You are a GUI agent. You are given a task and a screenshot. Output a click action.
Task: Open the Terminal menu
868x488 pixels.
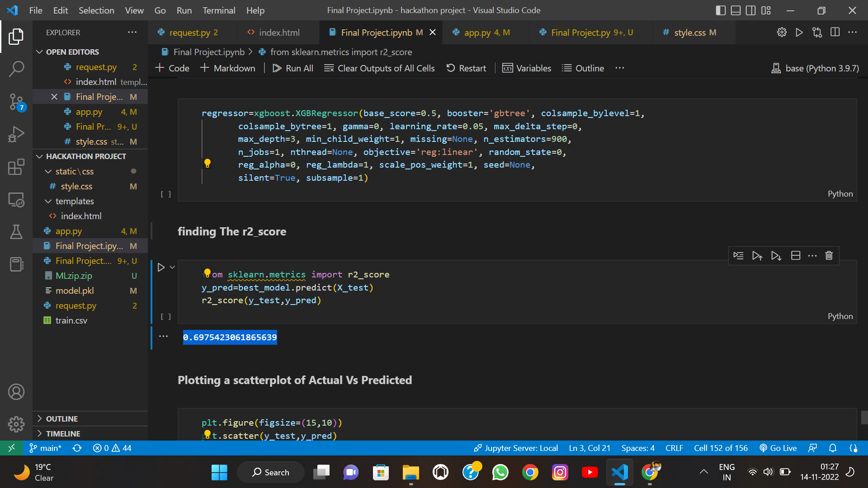pyautogui.click(x=219, y=10)
